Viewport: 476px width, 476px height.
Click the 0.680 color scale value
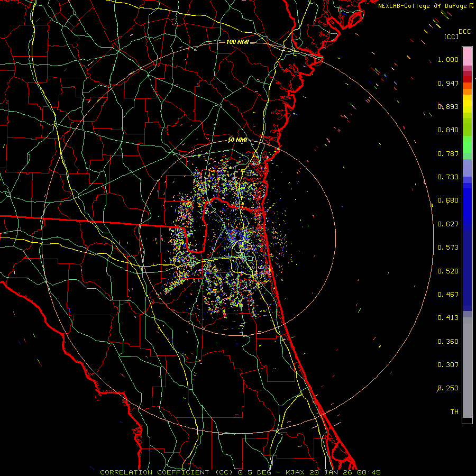click(448, 200)
